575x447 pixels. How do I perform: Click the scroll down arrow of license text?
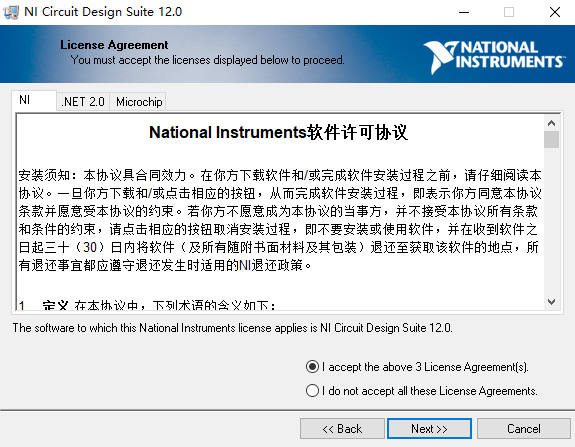(x=551, y=302)
